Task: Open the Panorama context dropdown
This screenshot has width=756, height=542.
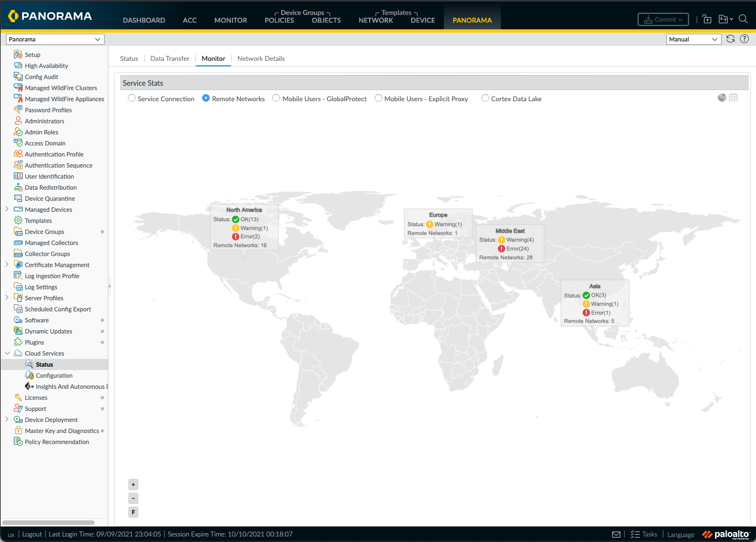Action: click(55, 39)
